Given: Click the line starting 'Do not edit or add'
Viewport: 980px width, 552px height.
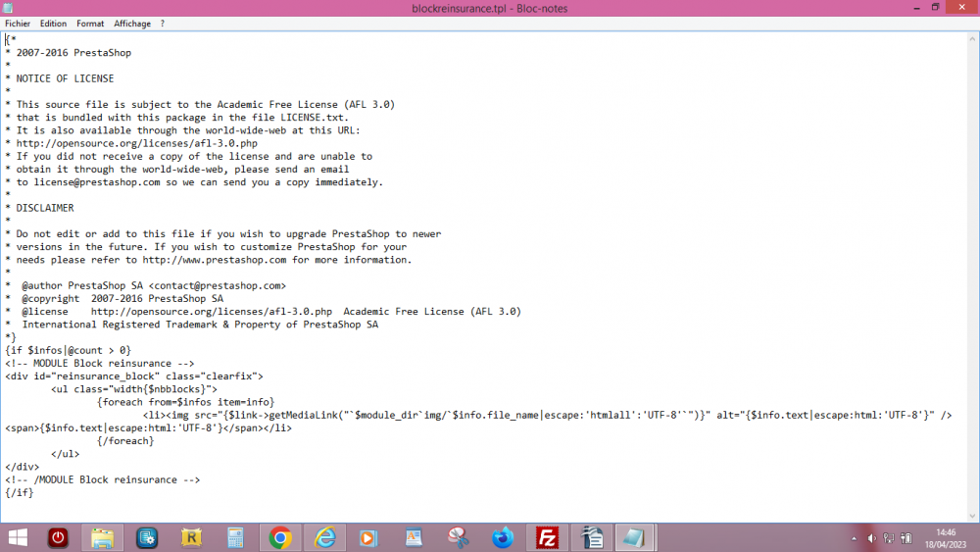Looking at the screenshot, I should click(228, 233).
